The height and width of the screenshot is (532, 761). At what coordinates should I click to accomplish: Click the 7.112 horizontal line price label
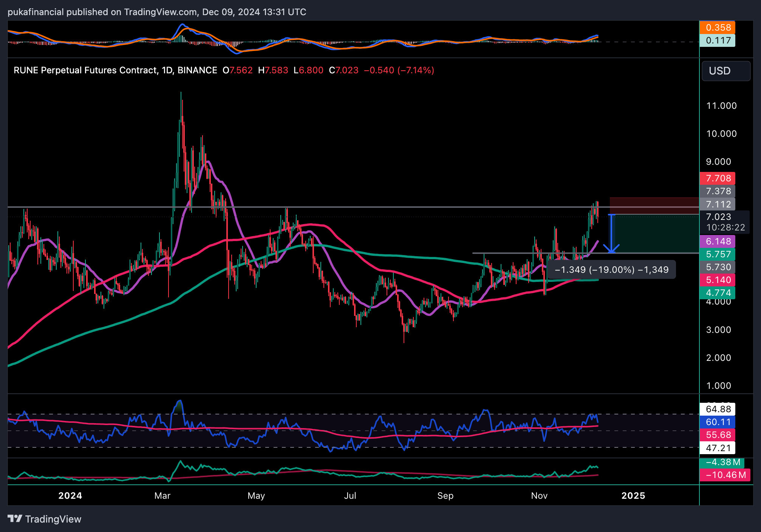coord(717,204)
